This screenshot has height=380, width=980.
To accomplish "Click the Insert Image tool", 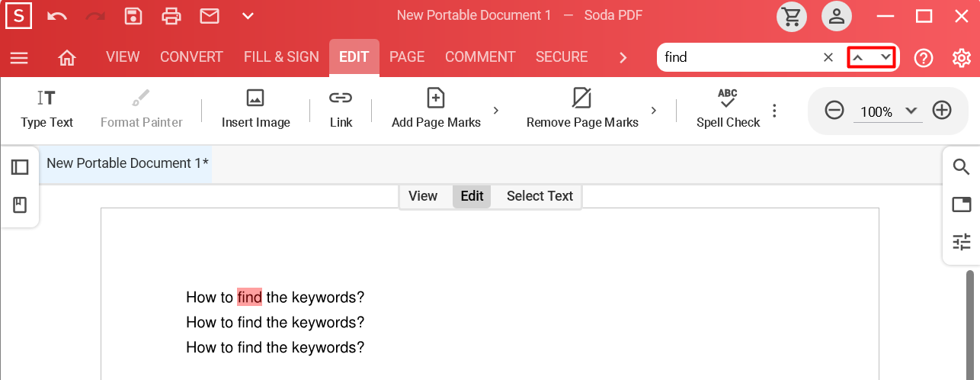I will point(255,110).
